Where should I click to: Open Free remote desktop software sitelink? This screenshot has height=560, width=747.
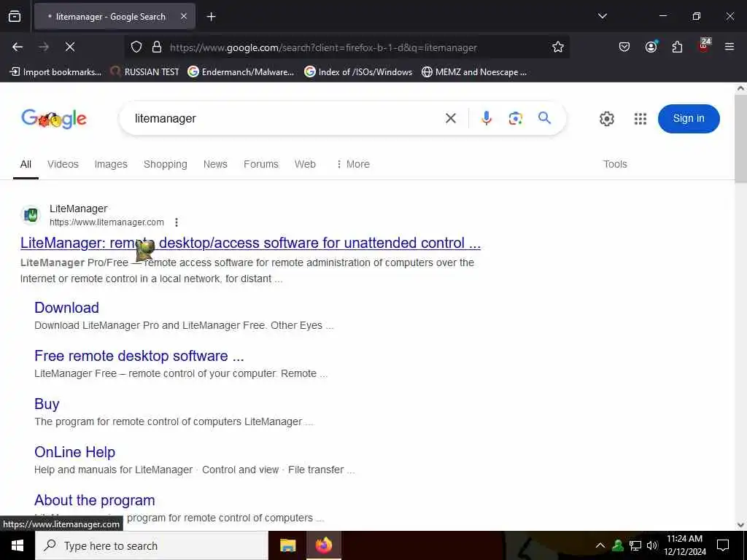[x=139, y=356]
